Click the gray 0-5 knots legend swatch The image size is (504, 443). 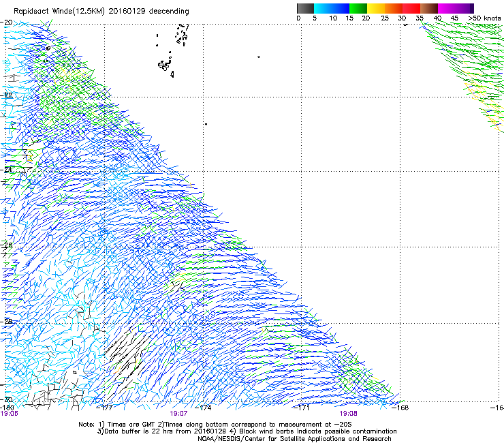point(305,8)
